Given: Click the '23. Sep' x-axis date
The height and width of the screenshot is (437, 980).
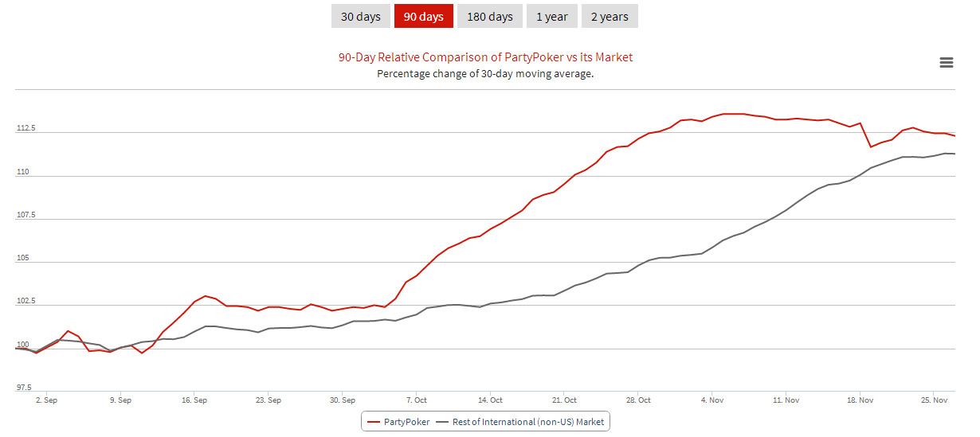Looking at the screenshot, I should point(269,400).
